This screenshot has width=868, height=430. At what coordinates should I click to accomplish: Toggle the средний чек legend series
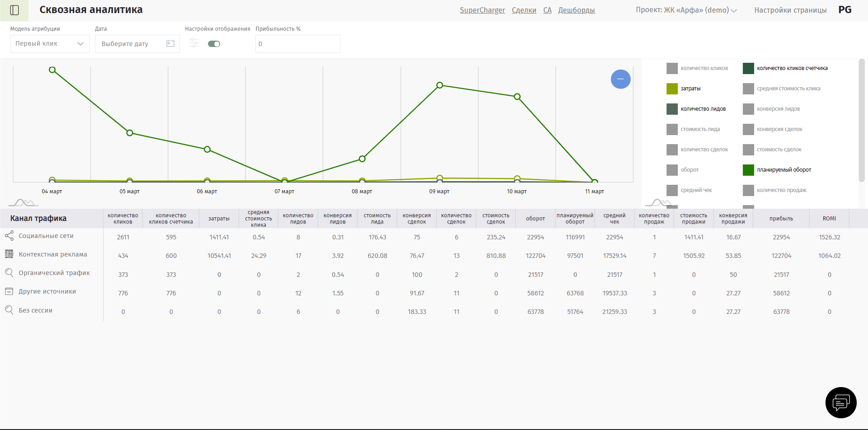point(689,190)
